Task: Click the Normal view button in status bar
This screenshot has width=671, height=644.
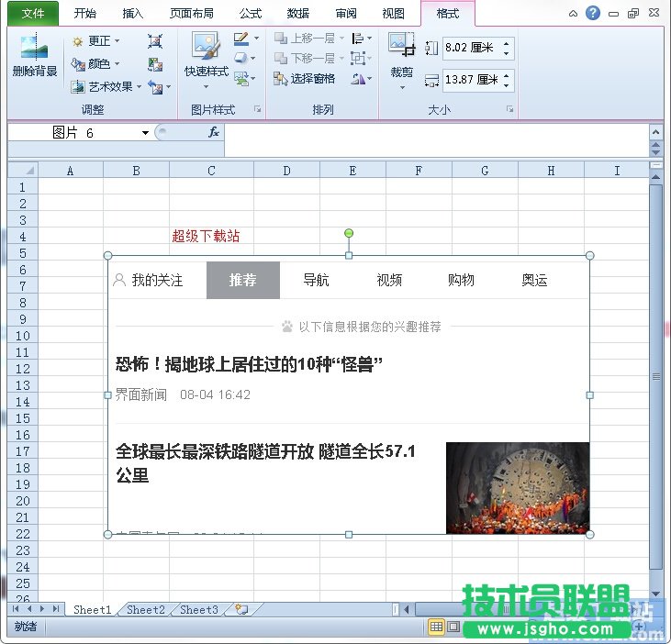Action: (437, 627)
